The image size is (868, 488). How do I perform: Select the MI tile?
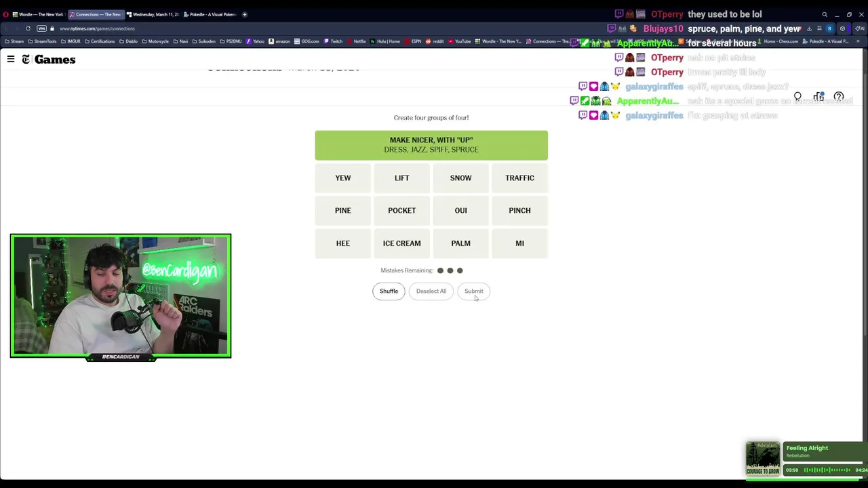[519, 243]
